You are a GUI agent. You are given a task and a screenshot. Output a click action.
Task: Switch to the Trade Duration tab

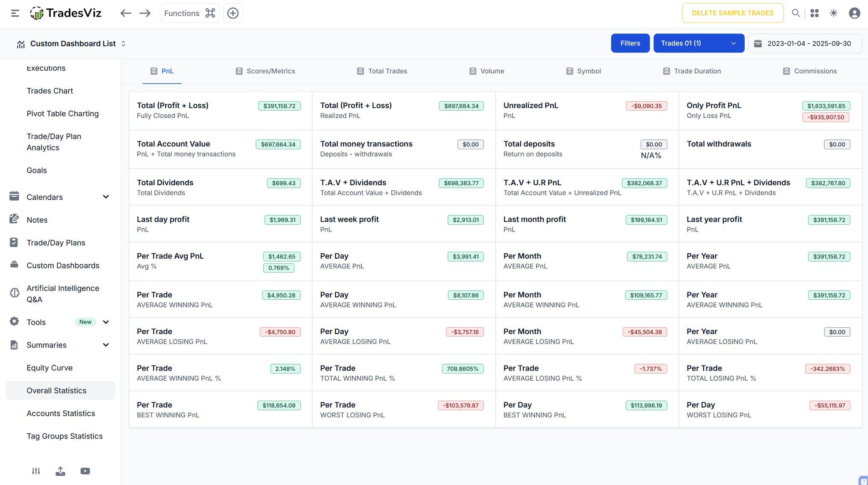pyautogui.click(x=692, y=71)
